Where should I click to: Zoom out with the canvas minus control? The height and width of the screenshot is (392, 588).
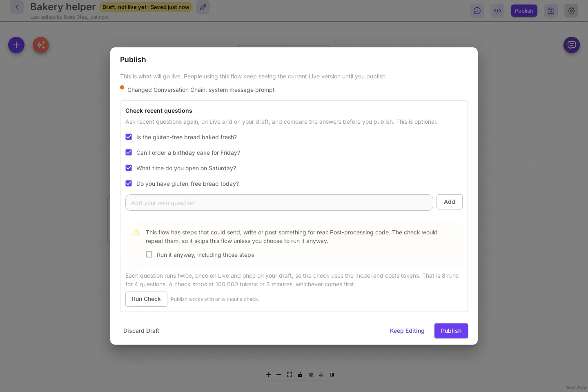279,374
